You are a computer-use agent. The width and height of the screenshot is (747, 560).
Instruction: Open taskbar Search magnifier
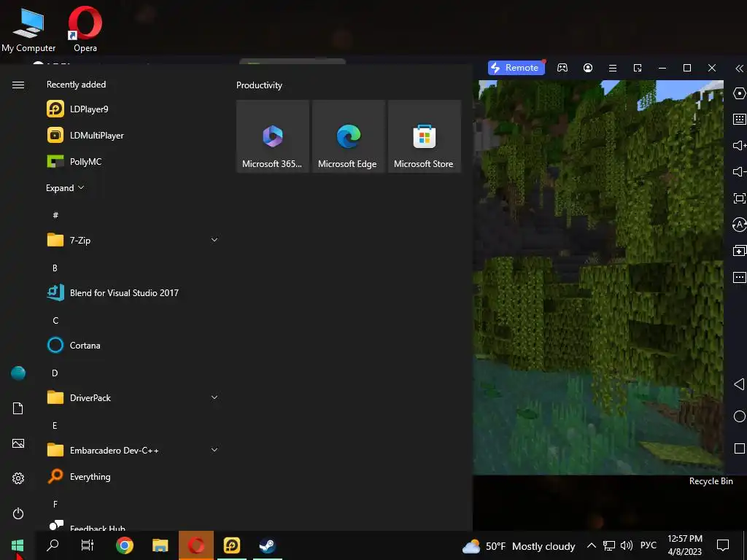click(x=53, y=545)
